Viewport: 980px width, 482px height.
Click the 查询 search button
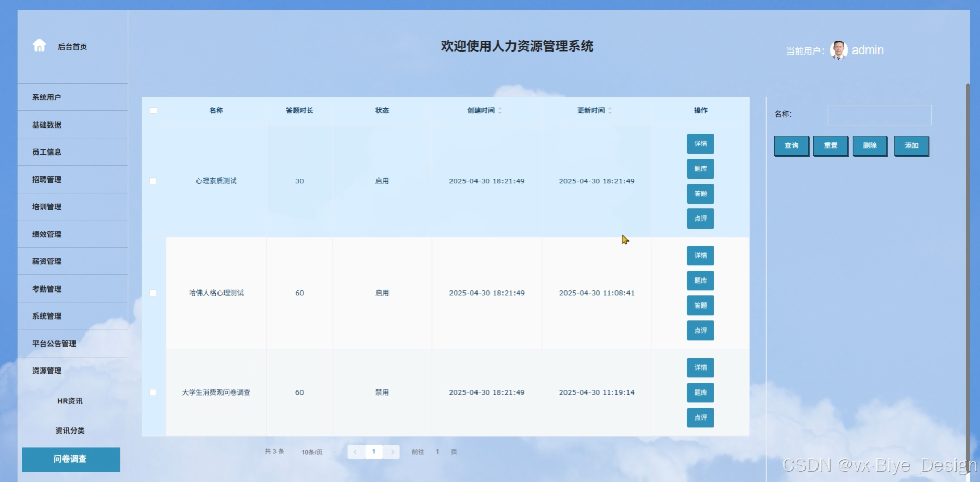[791, 146]
